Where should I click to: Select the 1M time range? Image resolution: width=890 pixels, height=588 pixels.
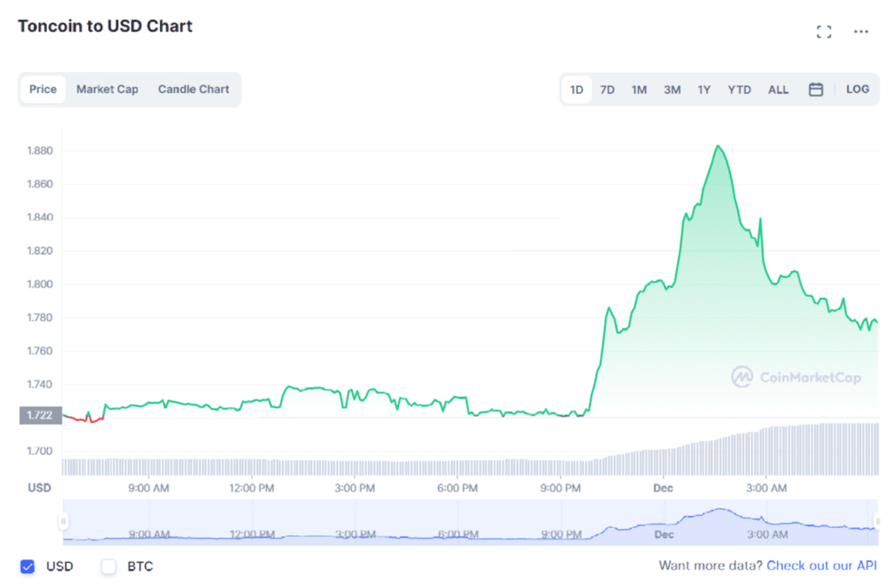639,89
